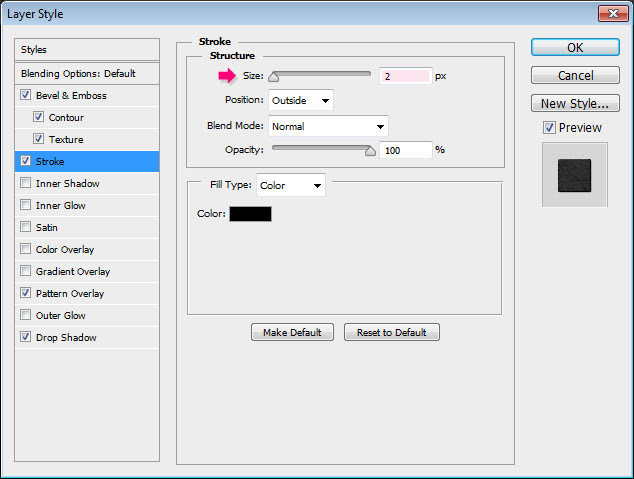
Task: Disable the Texture checkbox
Action: 39,140
